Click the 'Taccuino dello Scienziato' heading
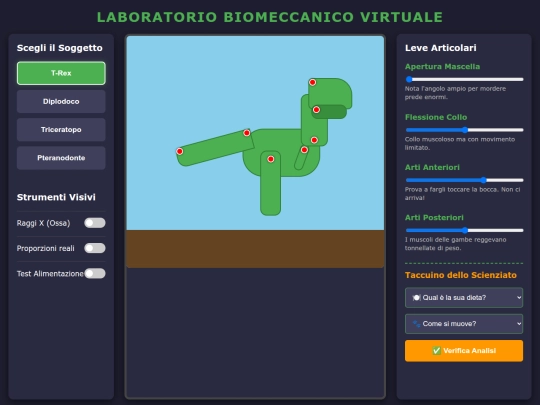 [461, 275]
